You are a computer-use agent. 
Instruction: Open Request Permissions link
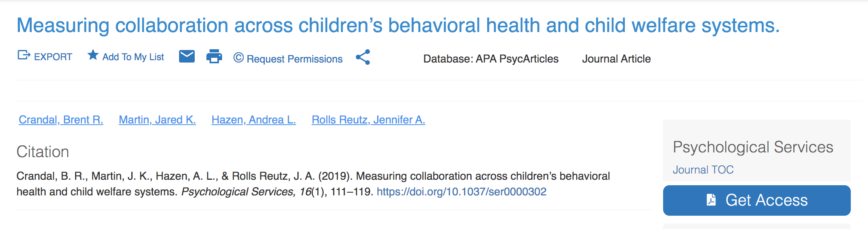(295, 59)
